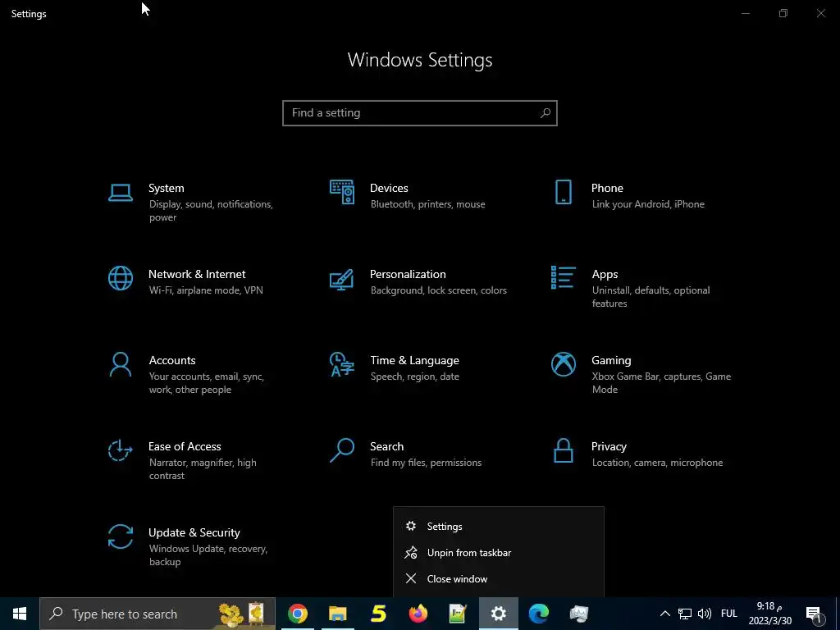Go to Network & Internet heading
This screenshot has width=840, height=630.
197,274
